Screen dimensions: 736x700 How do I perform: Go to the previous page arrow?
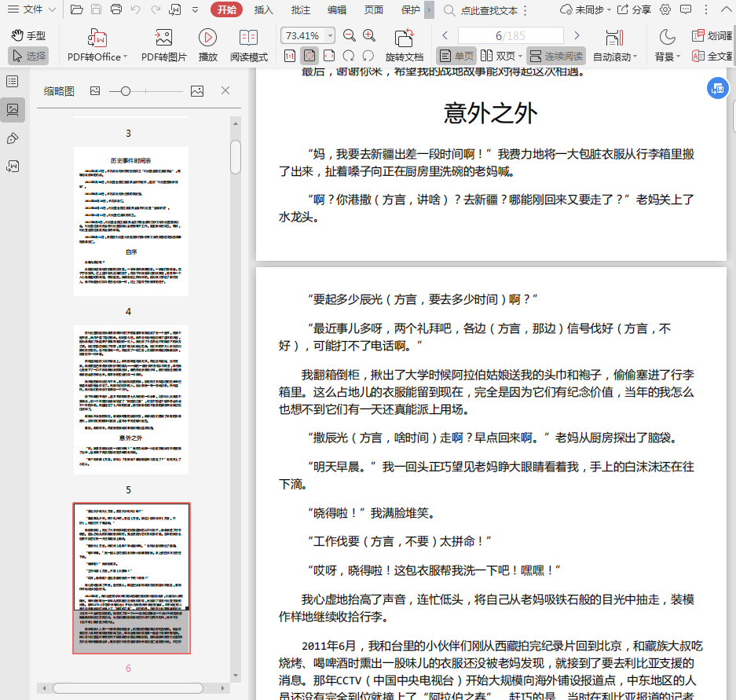point(445,35)
